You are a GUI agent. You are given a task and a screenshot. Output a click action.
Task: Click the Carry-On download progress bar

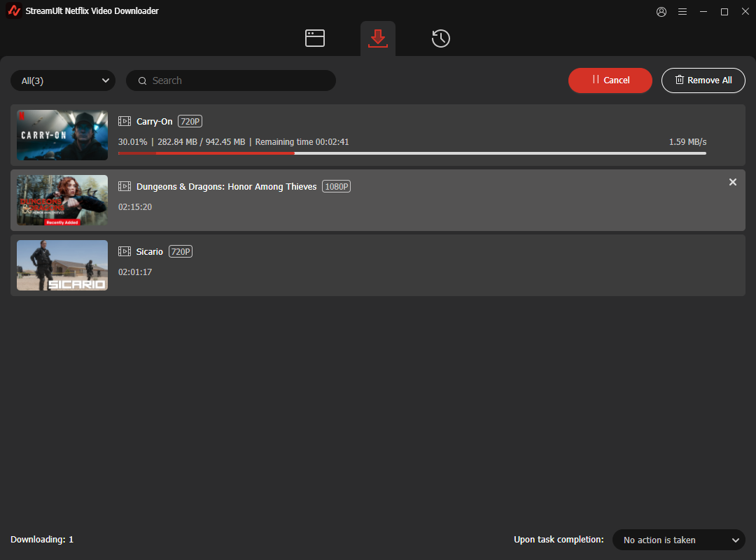[412, 153]
